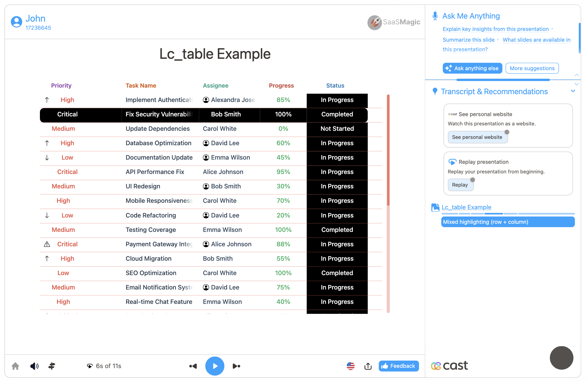Click Ask anything else button

tap(472, 68)
